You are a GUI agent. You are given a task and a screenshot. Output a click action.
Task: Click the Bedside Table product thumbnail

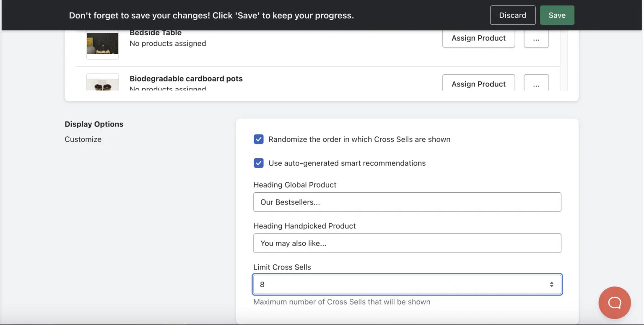102,43
